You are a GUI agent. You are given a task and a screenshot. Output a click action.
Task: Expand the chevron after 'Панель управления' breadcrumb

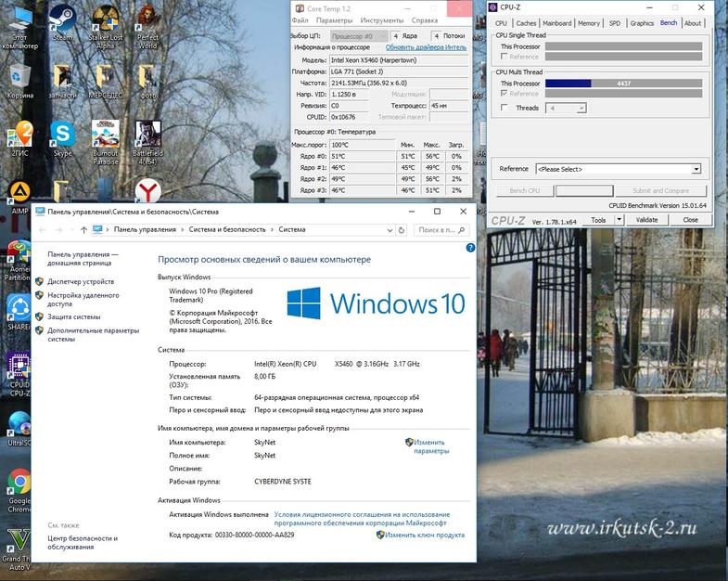[183, 229]
